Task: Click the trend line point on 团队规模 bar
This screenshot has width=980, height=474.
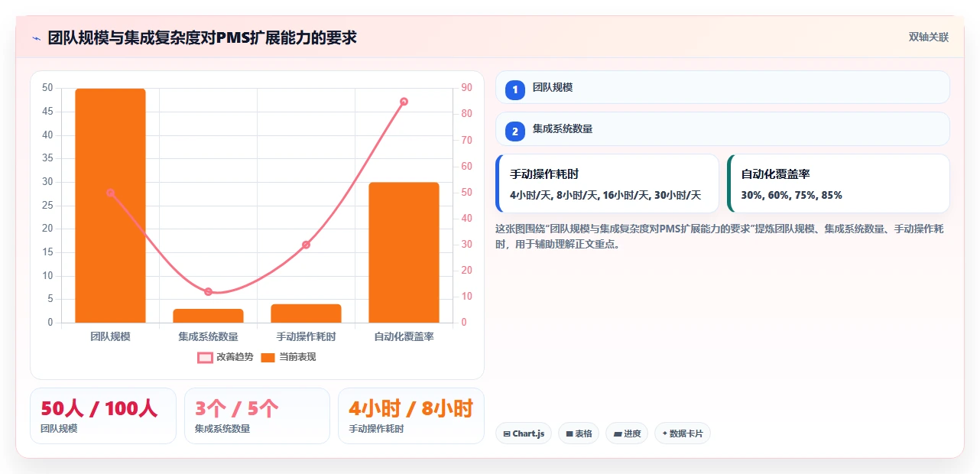Action: 110,193
